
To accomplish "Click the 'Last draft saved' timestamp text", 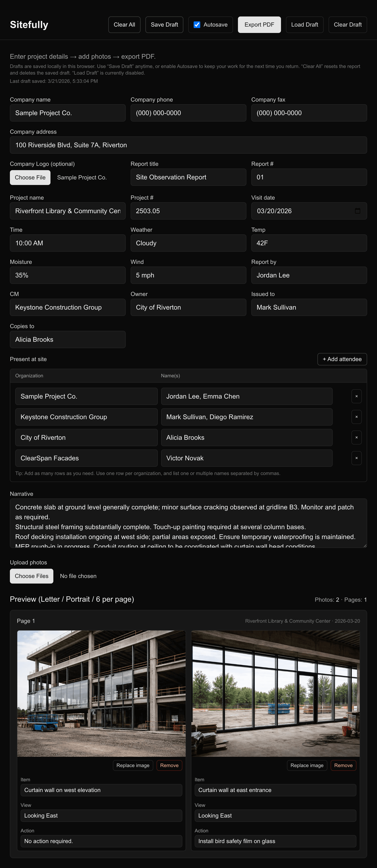I will (54, 81).
